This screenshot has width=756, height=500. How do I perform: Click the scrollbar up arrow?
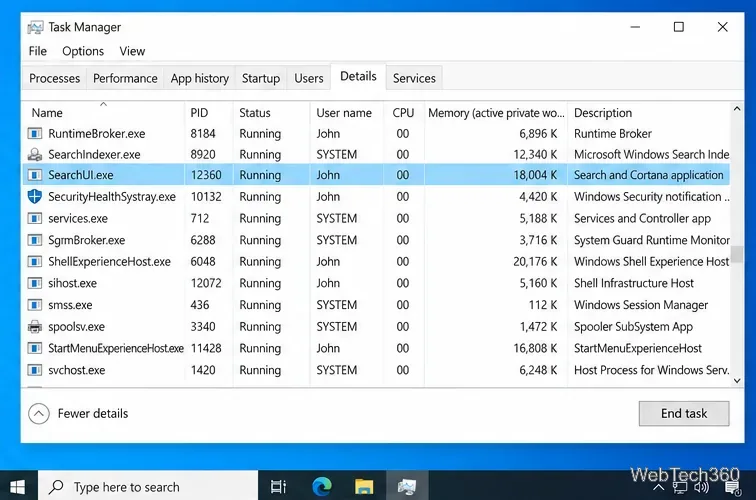click(x=737, y=109)
